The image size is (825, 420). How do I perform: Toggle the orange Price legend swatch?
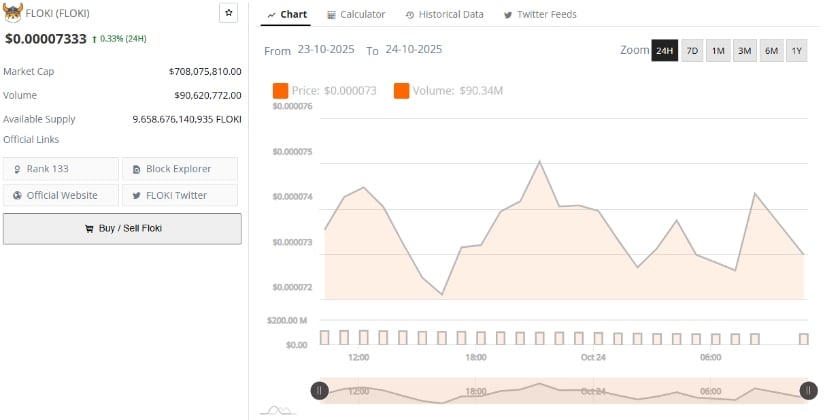pyautogui.click(x=280, y=91)
